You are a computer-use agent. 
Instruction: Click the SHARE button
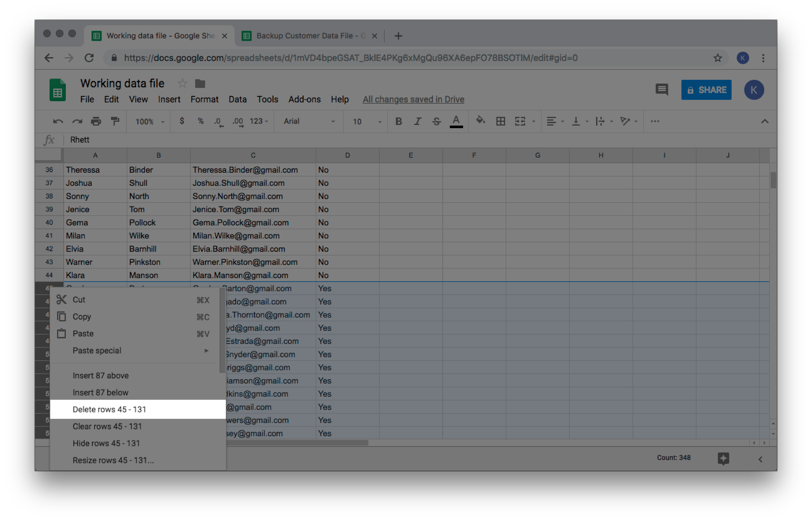pyautogui.click(x=706, y=90)
